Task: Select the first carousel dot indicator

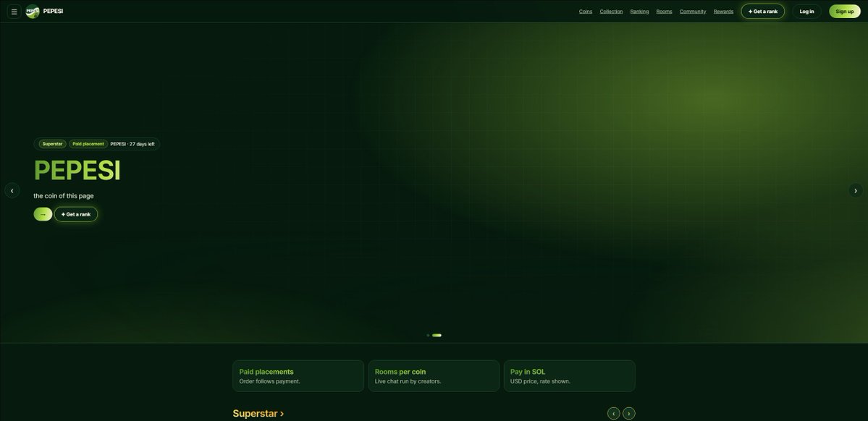Action: click(428, 335)
